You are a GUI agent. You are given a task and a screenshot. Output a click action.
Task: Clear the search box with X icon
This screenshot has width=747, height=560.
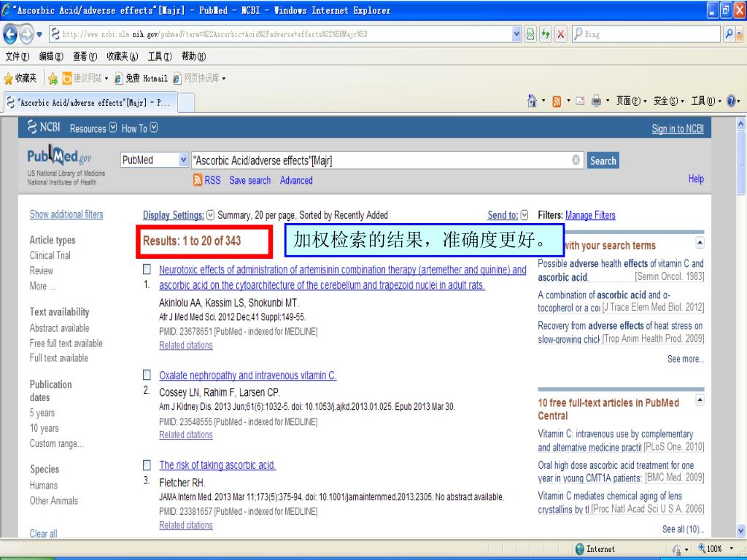coord(576,160)
